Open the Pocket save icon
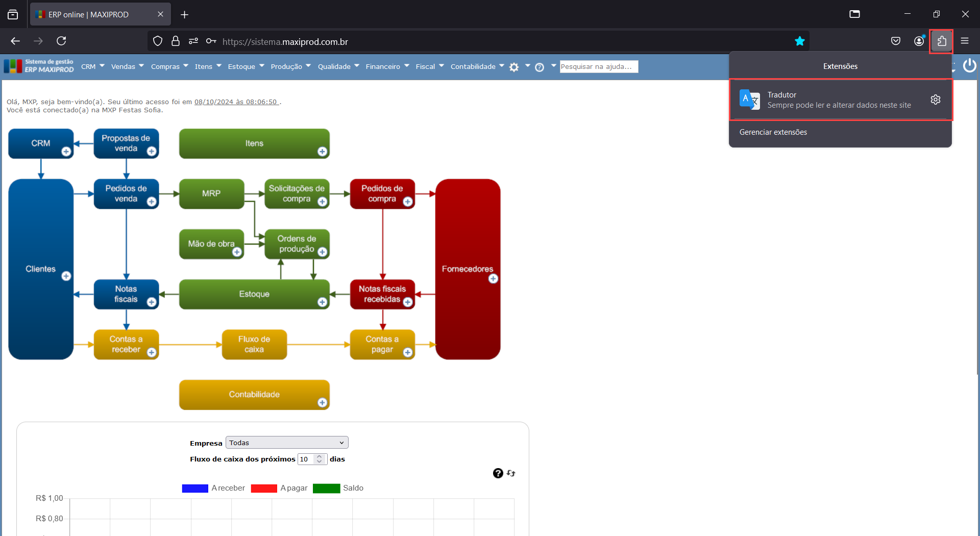This screenshot has width=980, height=536. pos(895,41)
